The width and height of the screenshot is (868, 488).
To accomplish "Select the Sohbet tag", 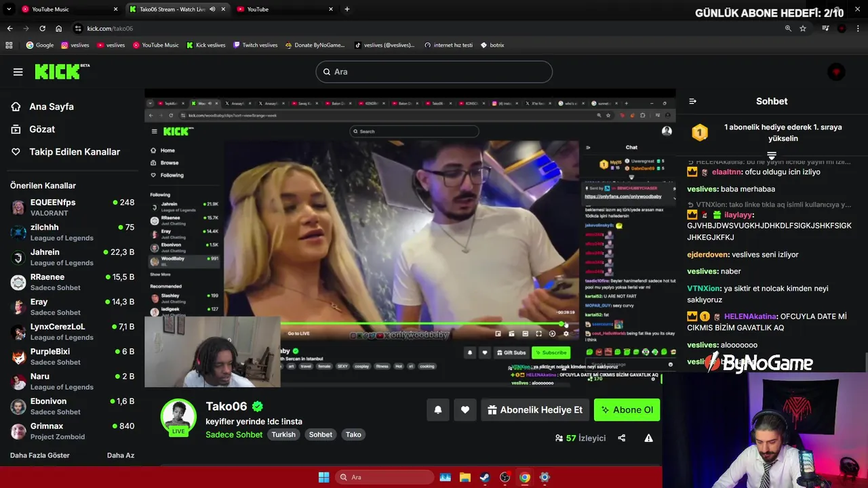I will tap(321, 434).
